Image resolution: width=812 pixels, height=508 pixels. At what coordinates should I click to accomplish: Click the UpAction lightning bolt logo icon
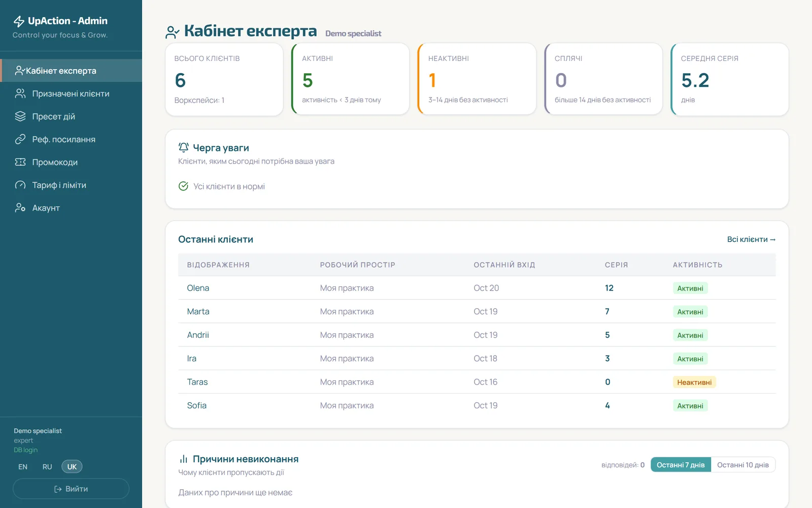19,21
